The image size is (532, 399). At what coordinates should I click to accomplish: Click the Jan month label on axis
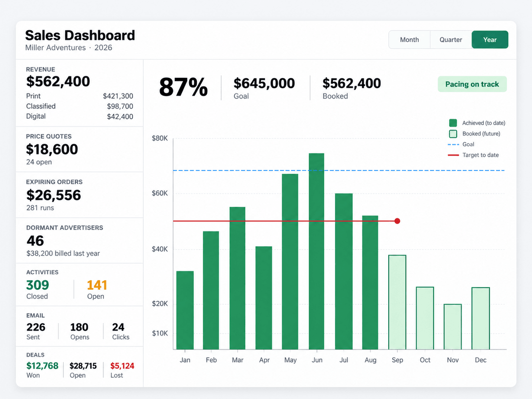[185, 360]
